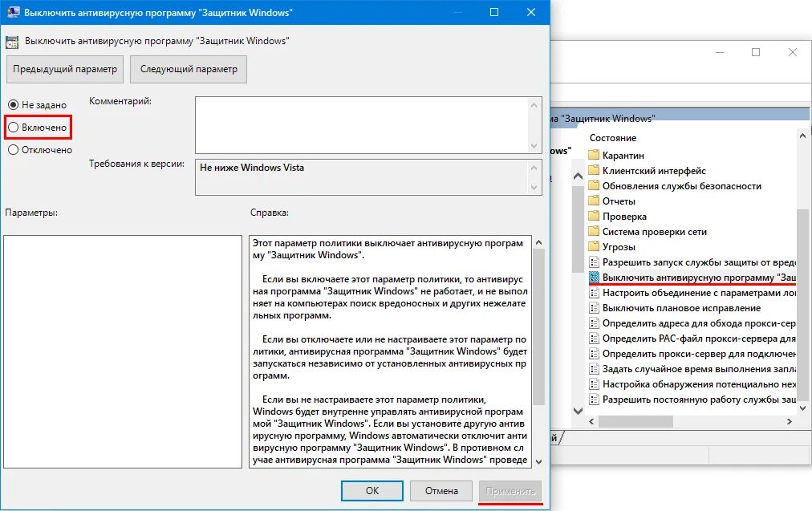Open the "Карантин" folder icon
The width and height of the screenshot is (812, 511).
[x=594, y=155]
